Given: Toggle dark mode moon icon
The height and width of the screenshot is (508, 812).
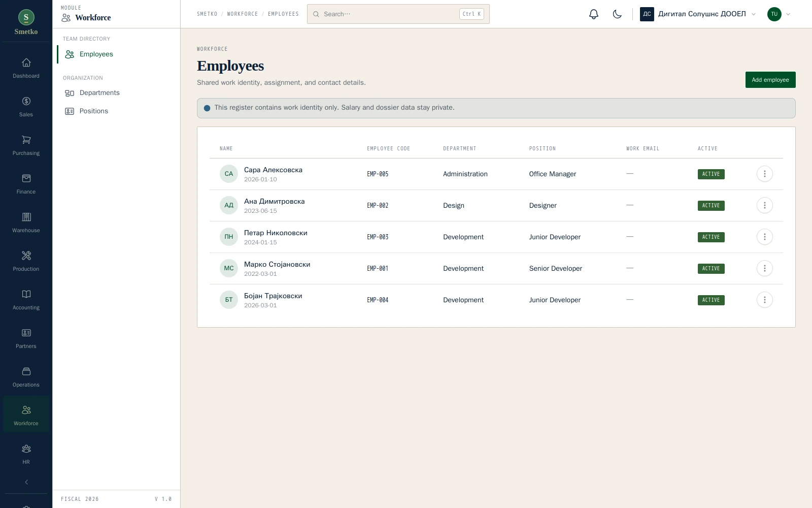Looking at the screenshot, I should coord(617,14).
